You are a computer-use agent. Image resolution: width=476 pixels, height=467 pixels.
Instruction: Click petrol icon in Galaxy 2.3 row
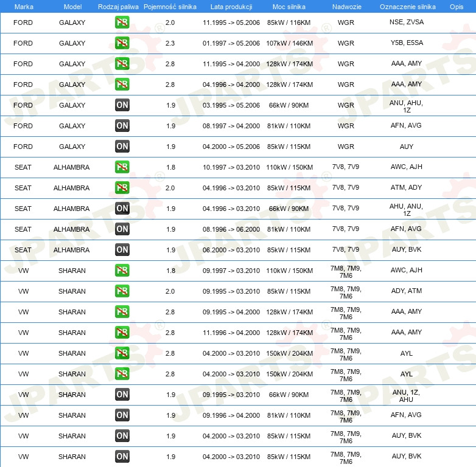(122, 43)
